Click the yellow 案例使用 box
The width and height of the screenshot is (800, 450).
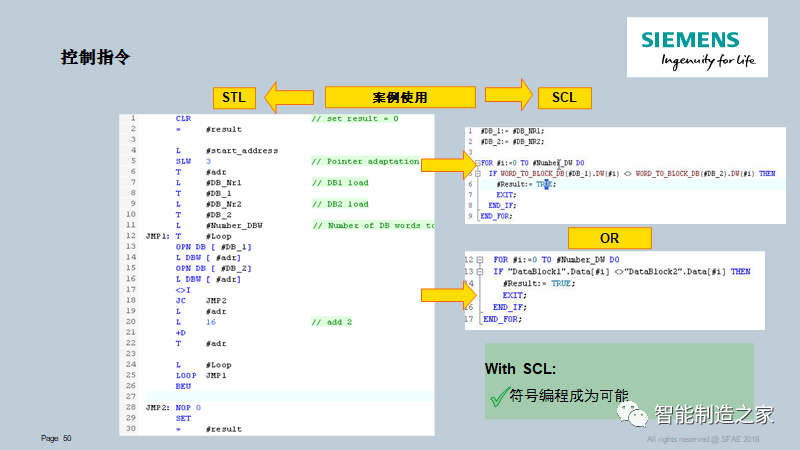point(400,97)
